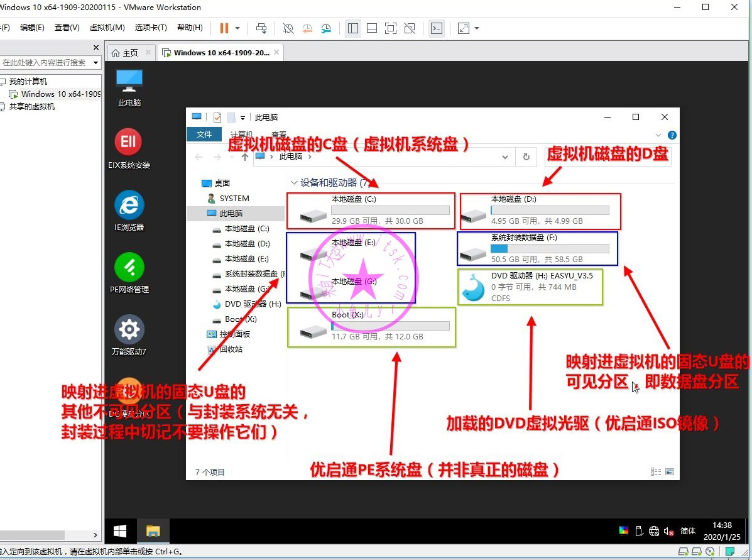Close the VMware library panel
The width and height of the screenshot is (752, 560).
coord(96,48)
